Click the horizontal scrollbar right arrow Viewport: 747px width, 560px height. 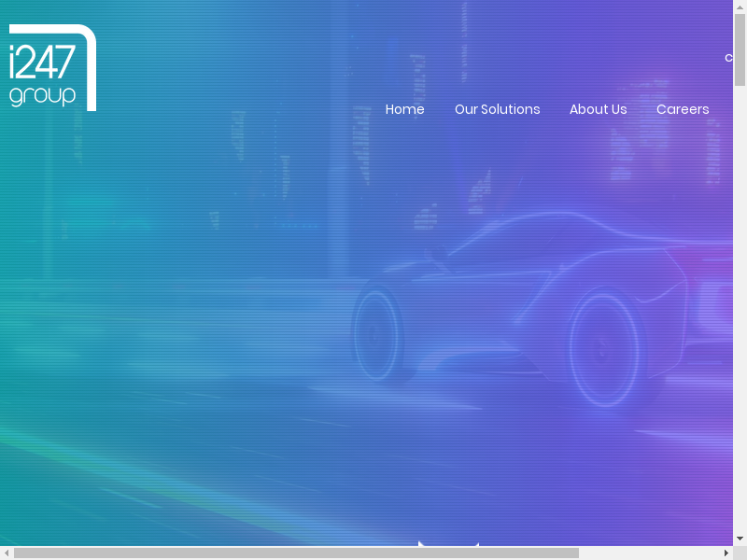(x=726, y=553)
